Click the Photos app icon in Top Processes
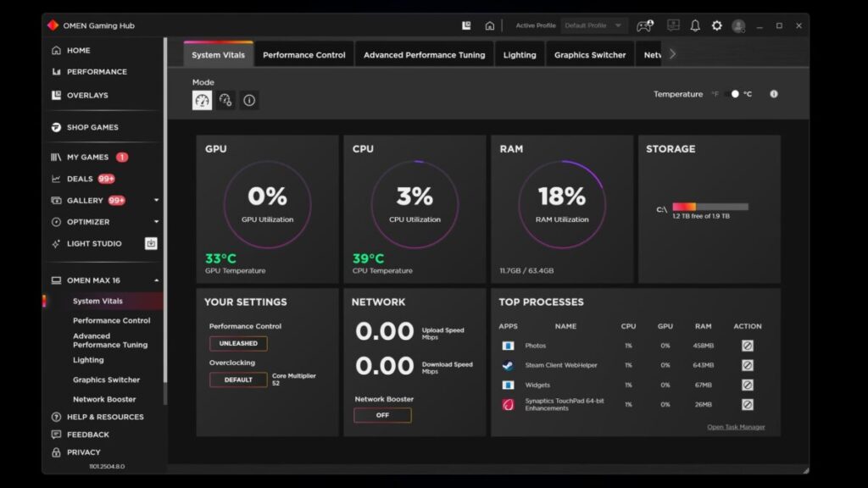 click(508, 346)
